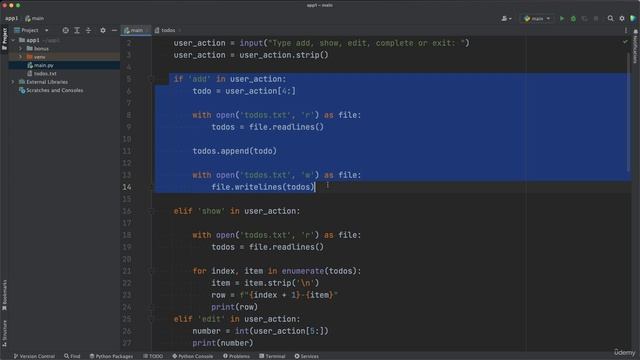Select the bonus folder row

coord(64,49)
